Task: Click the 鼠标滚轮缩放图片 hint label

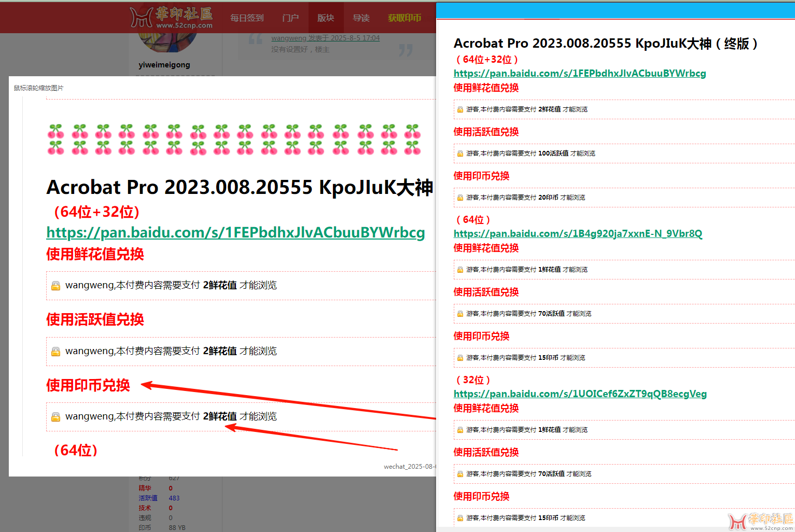Action: click(38, 88)
